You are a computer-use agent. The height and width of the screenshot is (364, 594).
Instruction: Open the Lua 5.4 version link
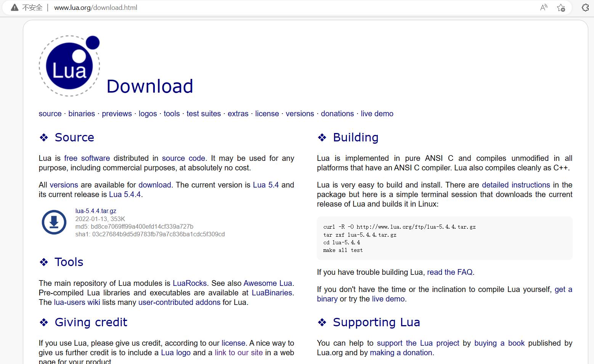click(x=266, y=185)
